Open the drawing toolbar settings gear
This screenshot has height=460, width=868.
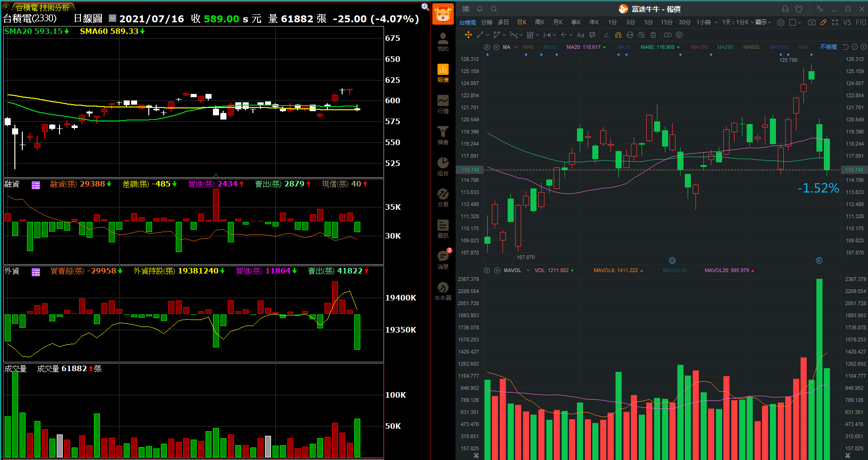679,35
